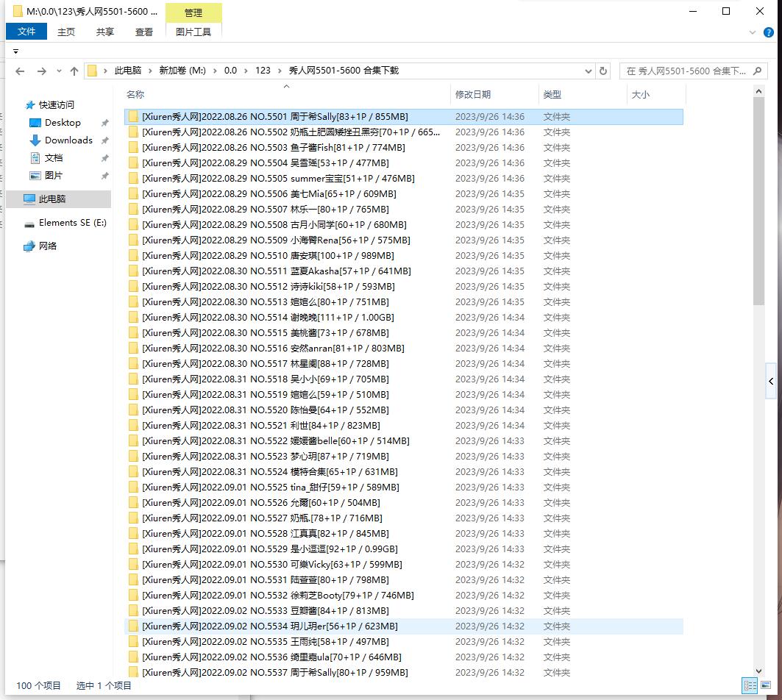
Task: Select folder icon of NO.5505 summer宝宝
Action: (133, 179)
